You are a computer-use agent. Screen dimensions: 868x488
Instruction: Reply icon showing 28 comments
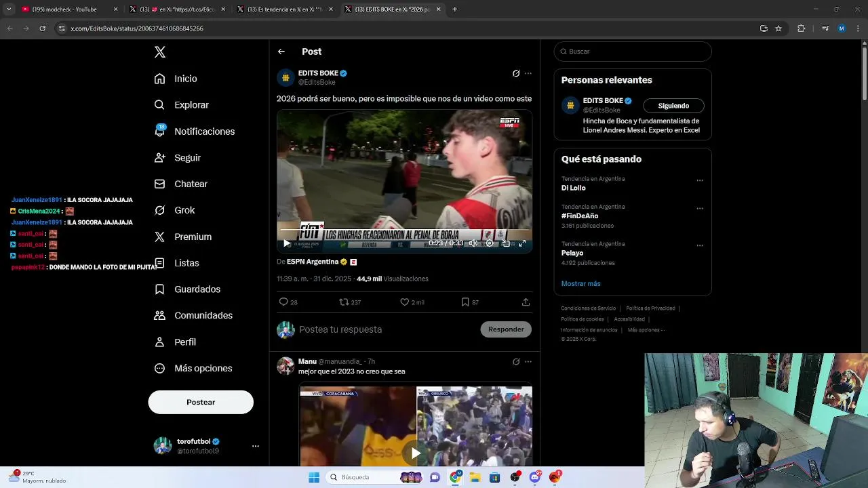coord(288,302)
